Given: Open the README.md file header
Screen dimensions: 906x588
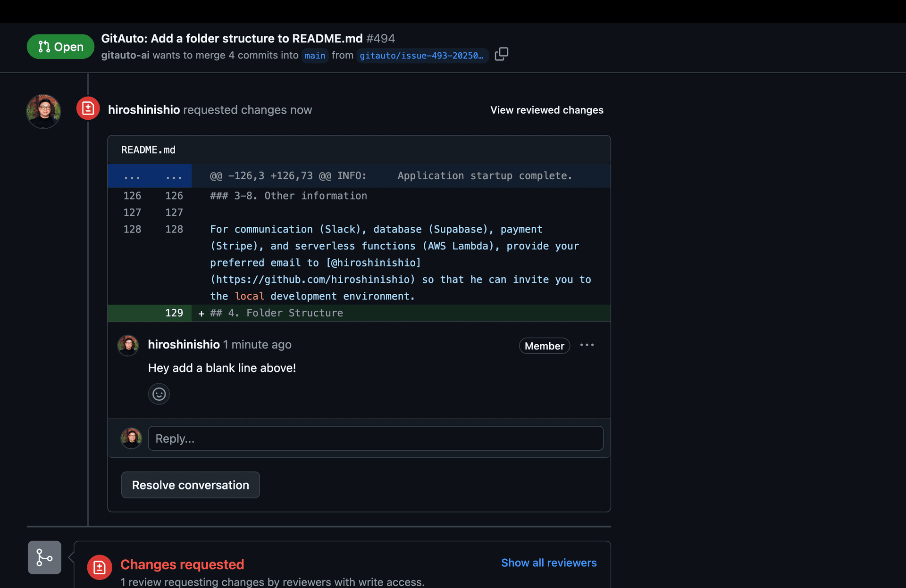Looking at the screenshot, I should pyautogui.click(x=148, y=149).
